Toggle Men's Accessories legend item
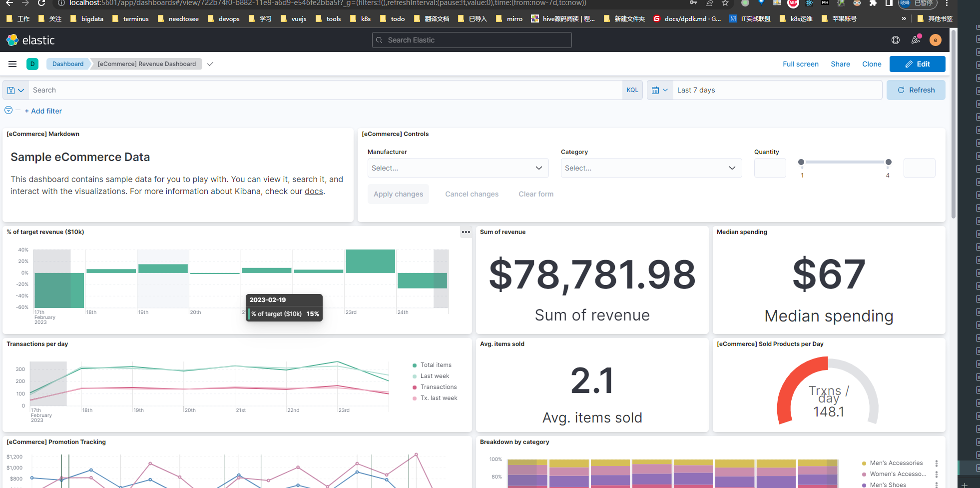This screenshot has height=488, width=980. [893, 463]
